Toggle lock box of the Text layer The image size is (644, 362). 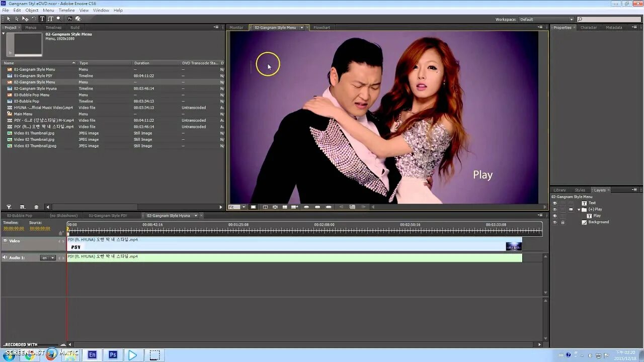(x=562, y=203)
